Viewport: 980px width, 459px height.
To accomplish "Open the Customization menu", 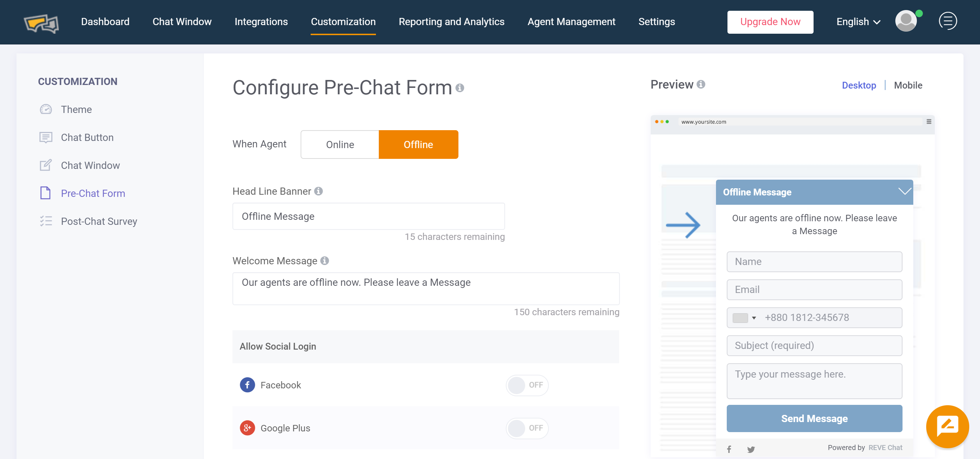I will pos(343,22).
